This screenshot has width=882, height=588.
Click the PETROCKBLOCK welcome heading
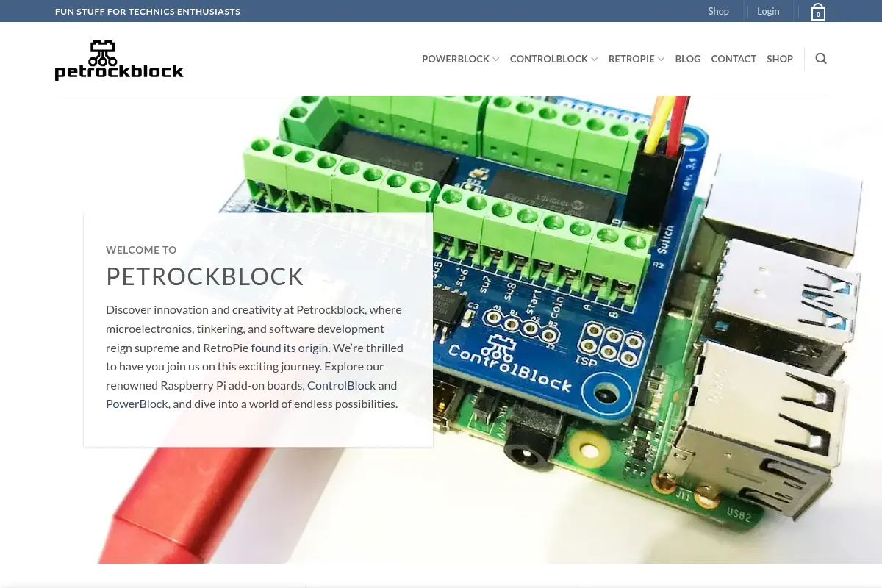coord(205,277)
